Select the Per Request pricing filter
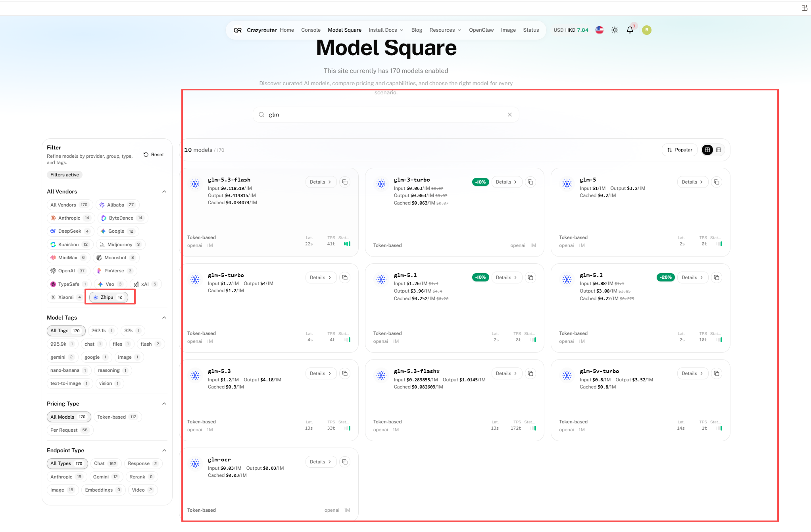The height and width of the screenshot is (532, 811). [70, 430]
